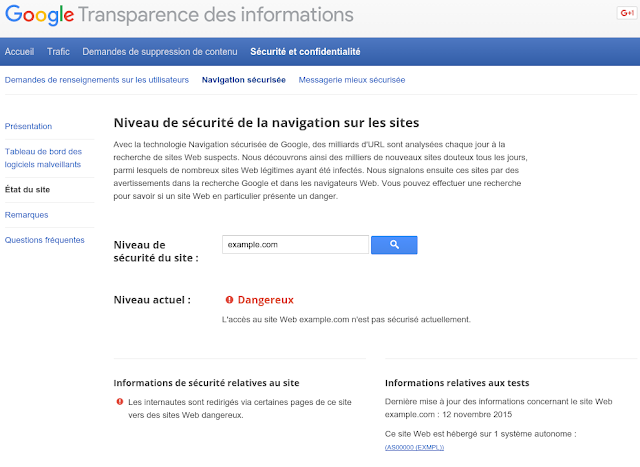640x467 pixels.
Task: Click heading Niveau de sécurité de la navigation
Action: coord(266,123)
